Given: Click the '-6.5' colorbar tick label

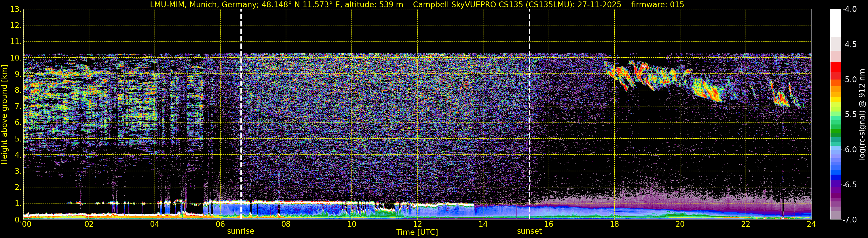Looking at the screenshot, I should (850, 185).
